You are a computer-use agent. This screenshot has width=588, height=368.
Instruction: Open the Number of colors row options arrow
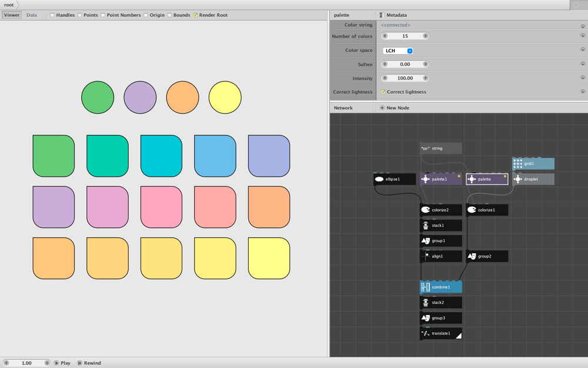[582, 36]
